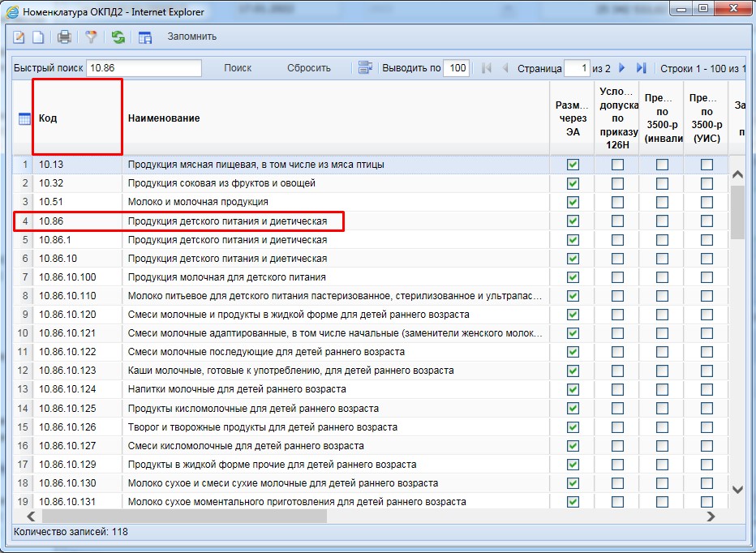Click the 3500-р (УИС) column header
Screen dimensions: 756x553
[707, 118]
